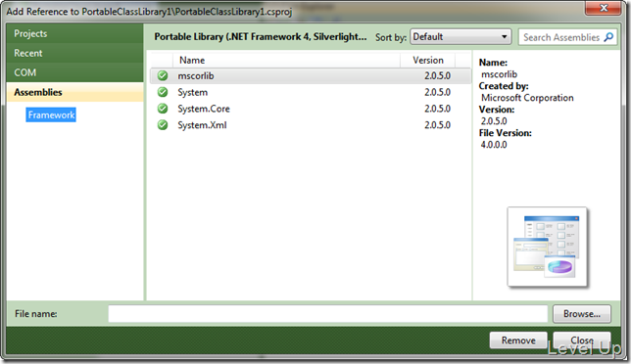
Task: Open the Sort by Default dropdown
Action: [x=461, y=36]
